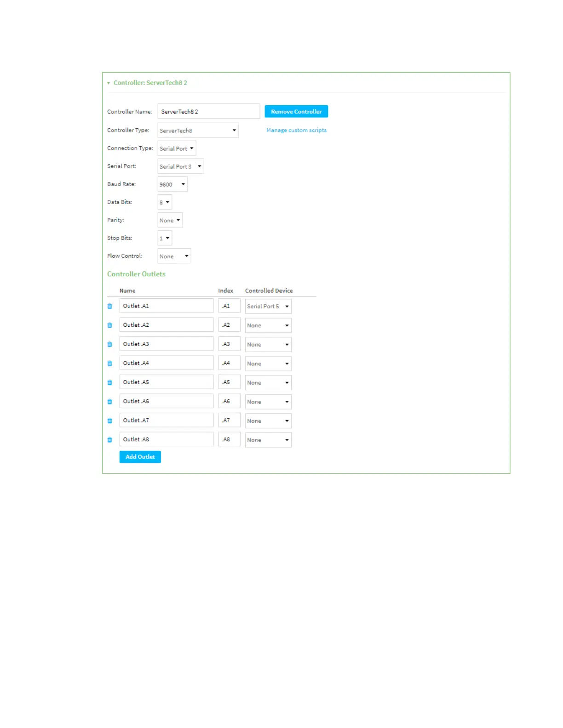Click the Add Outlet button
This screenshot has width=563, height=728.
(140, 456)
